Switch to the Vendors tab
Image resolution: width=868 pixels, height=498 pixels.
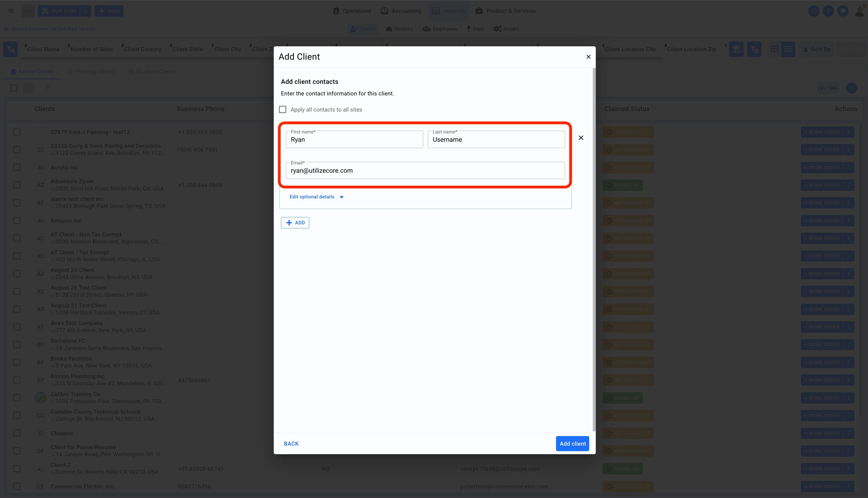point(399,29)
